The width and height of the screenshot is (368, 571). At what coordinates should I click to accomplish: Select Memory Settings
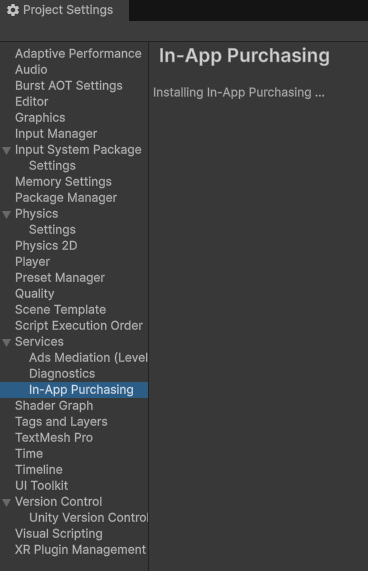pos(63,182)
